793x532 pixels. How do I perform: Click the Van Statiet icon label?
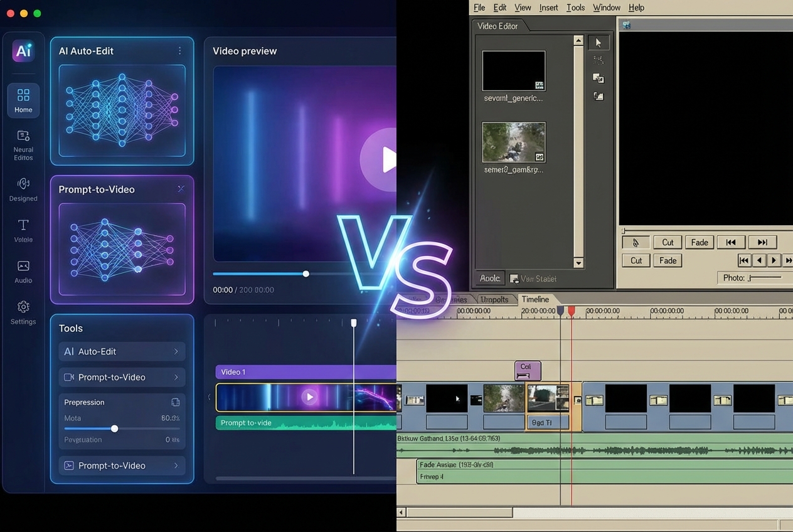pyautogui.click(x=533, y=279)
